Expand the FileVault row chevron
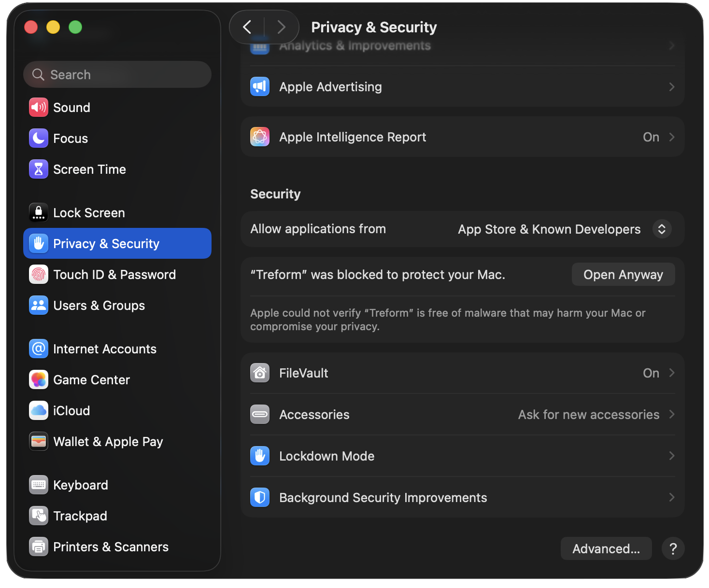 point(672,373)
